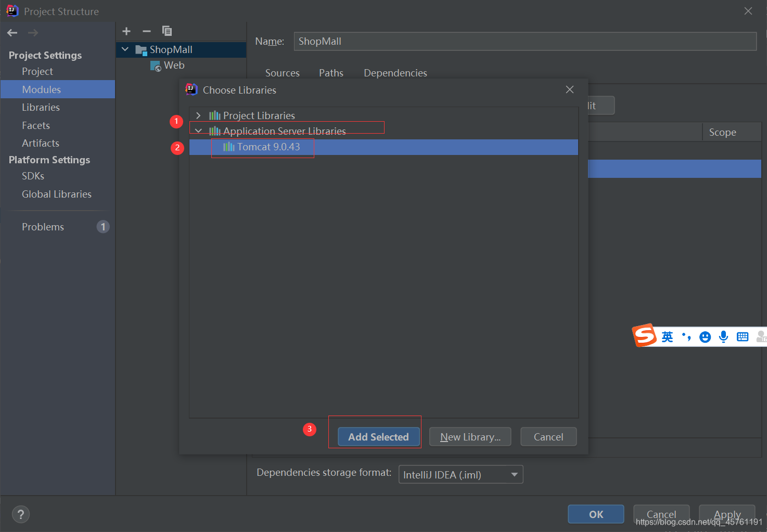Collapse the ShopMall module tree node

click(125, 49)
